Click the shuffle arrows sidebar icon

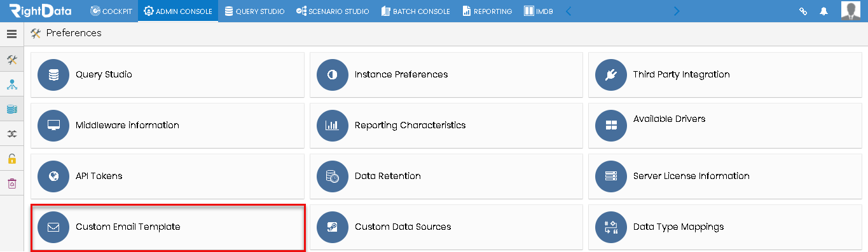(x=11, y=134)
